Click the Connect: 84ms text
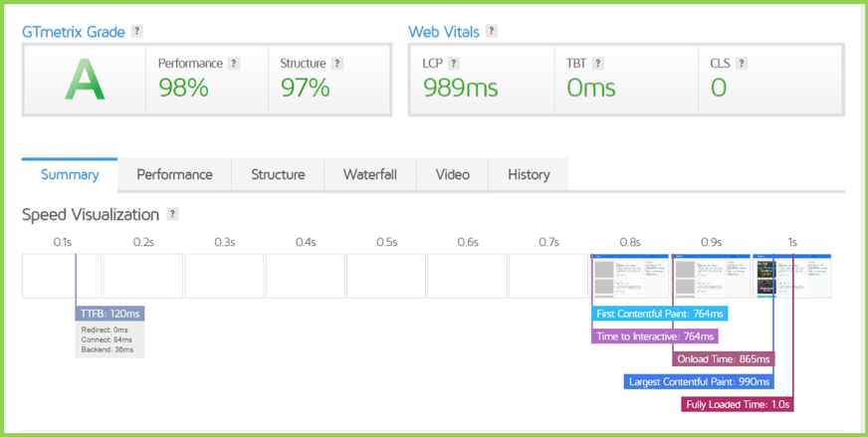 tap(107, 340)
